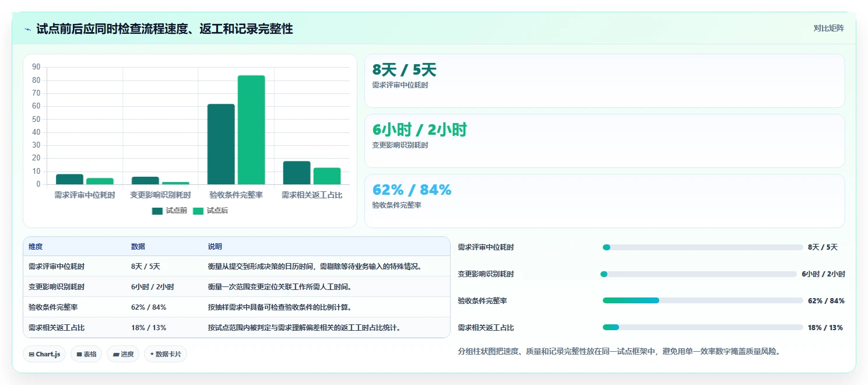Click the description starting 按抽样需求中具备
Viewport: 868px width, 385px height.
coord(280,307)
